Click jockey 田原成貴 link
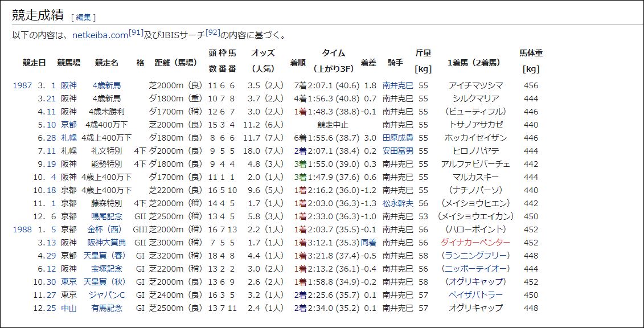 click(398, 138)
